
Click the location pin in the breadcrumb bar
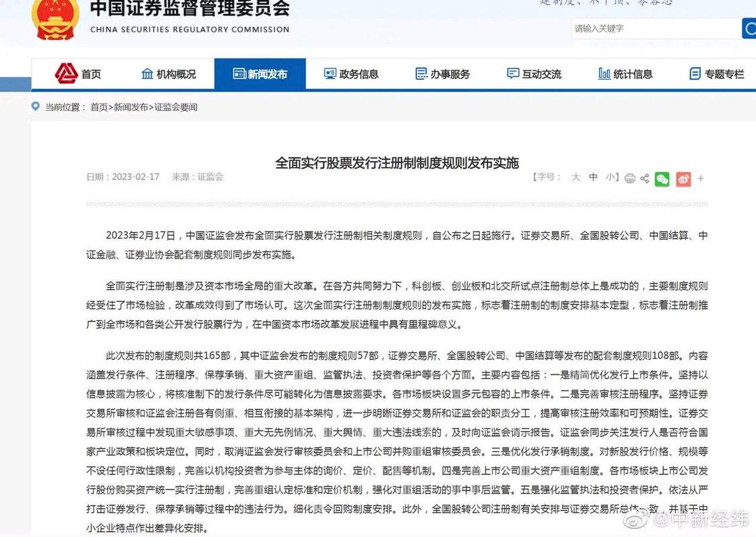point(35,106)
